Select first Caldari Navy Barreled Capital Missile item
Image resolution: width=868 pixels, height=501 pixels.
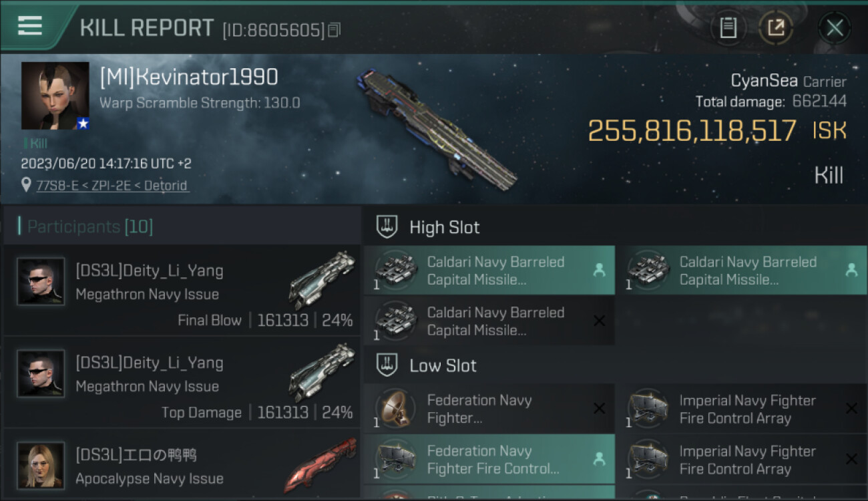(489, 271)
